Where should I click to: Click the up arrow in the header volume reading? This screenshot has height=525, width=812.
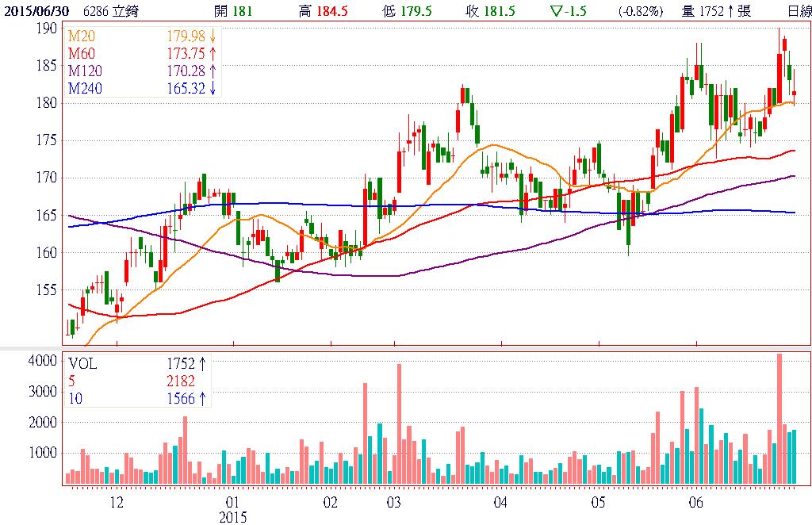[x=727, y=10]
